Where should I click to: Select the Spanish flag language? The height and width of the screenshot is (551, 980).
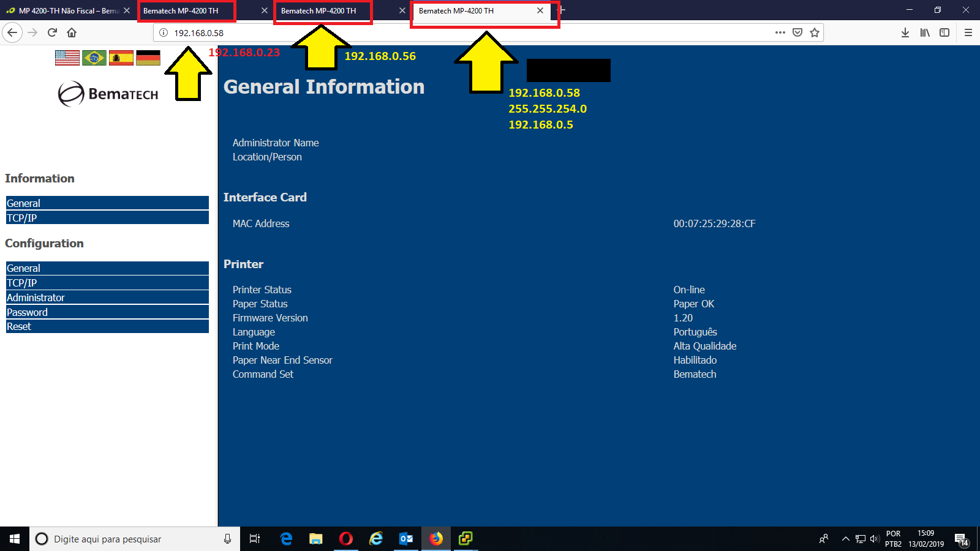pyautogui.click(x=121, y=58)
